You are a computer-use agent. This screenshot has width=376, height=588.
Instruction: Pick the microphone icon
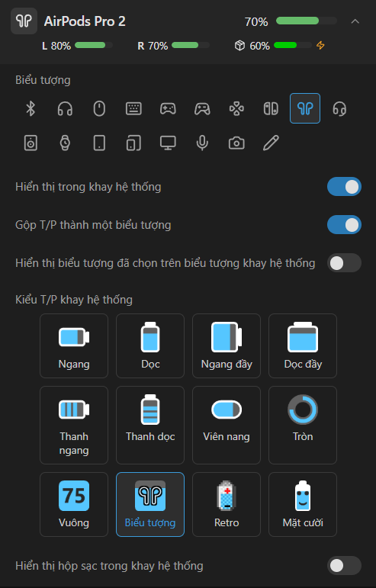click(x=202, y=143)
